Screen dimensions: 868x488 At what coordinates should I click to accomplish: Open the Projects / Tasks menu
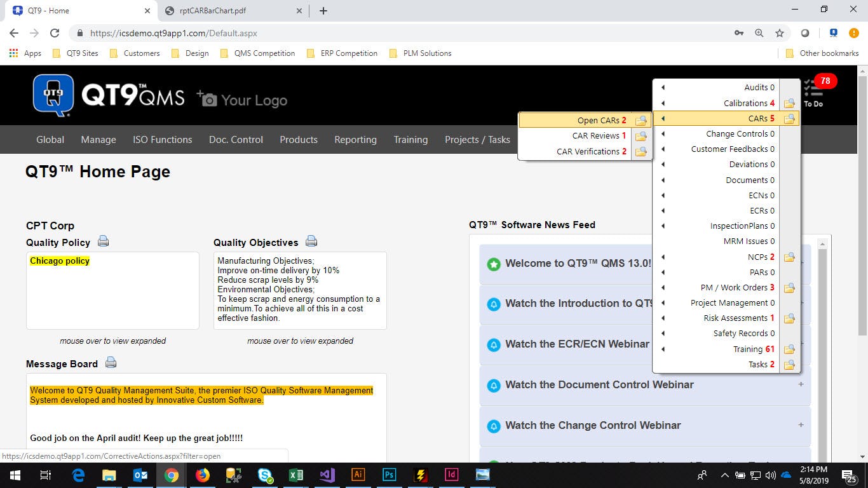[x=477, y=140]
